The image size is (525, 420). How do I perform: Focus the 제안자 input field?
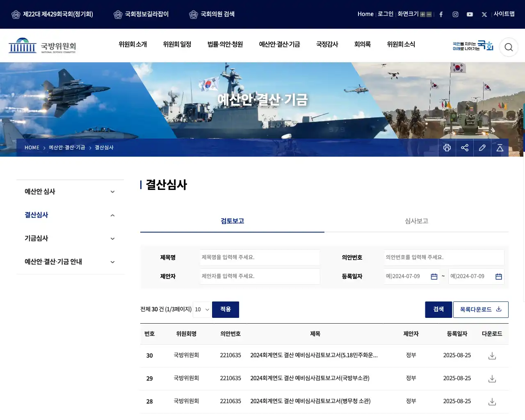point(260,276)
